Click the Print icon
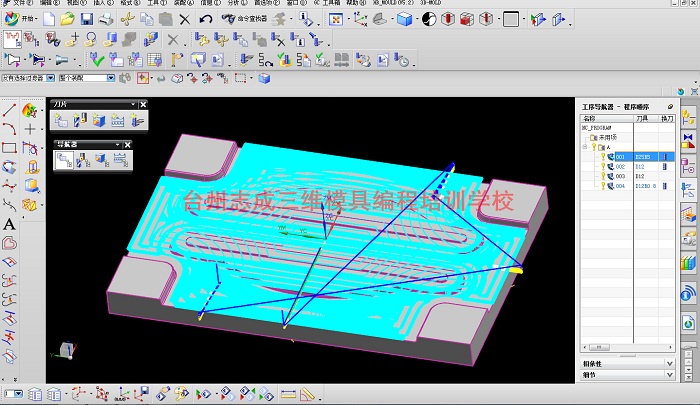 click(106, 19)
